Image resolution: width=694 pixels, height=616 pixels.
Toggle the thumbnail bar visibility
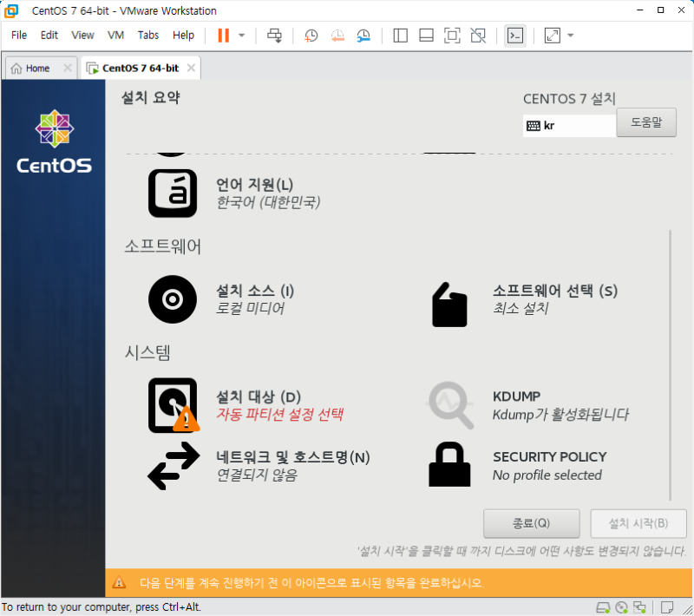[x=425, y=36]
